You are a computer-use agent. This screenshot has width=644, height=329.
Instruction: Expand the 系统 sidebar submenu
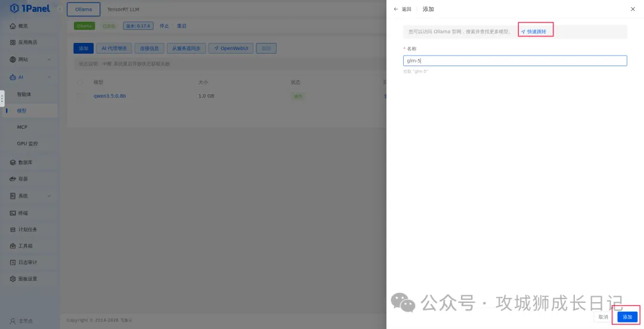(49, 196)
